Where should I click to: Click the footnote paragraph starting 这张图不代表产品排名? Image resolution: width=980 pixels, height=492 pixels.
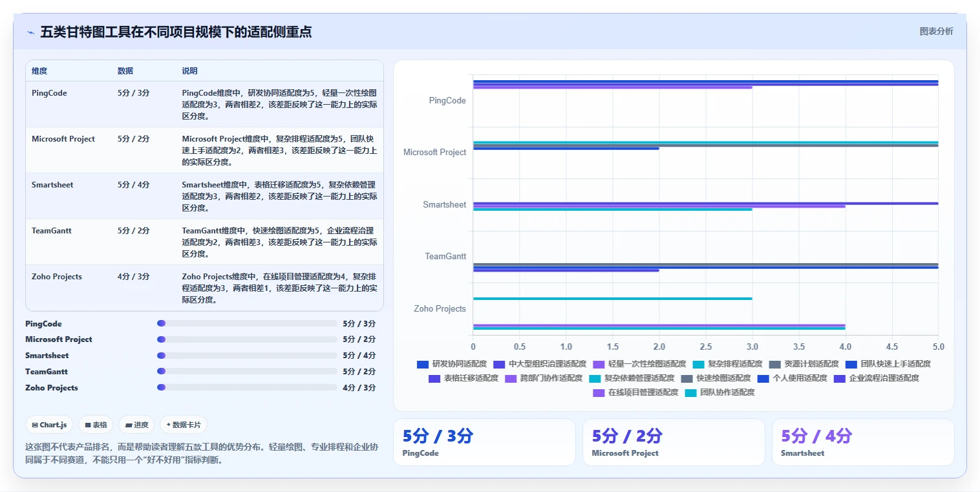click(202, 453)
